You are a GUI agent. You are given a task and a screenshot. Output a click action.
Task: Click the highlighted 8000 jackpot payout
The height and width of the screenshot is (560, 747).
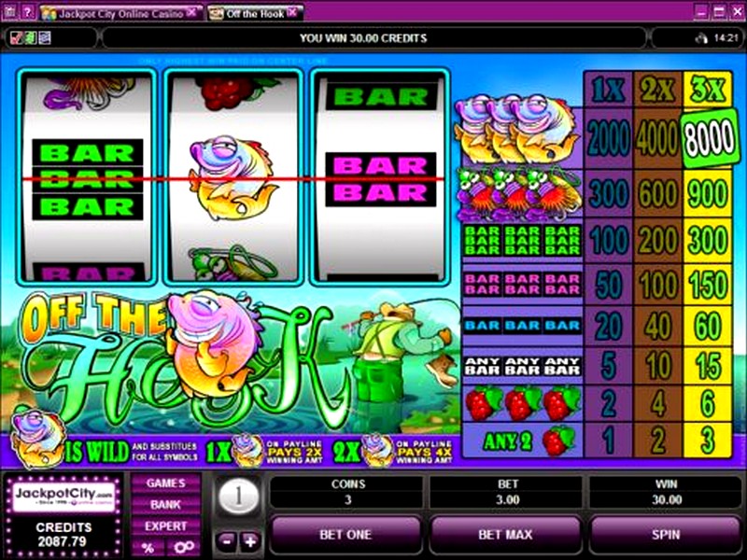click(710, 138)
